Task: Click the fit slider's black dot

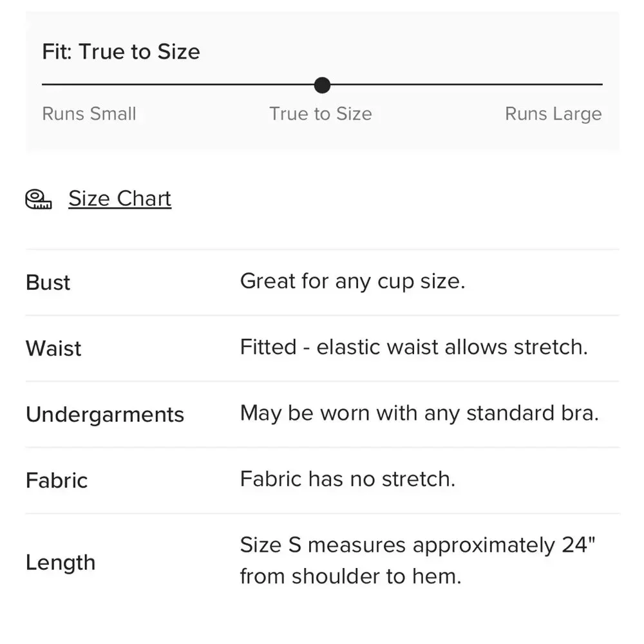Action: pos(322,85)
